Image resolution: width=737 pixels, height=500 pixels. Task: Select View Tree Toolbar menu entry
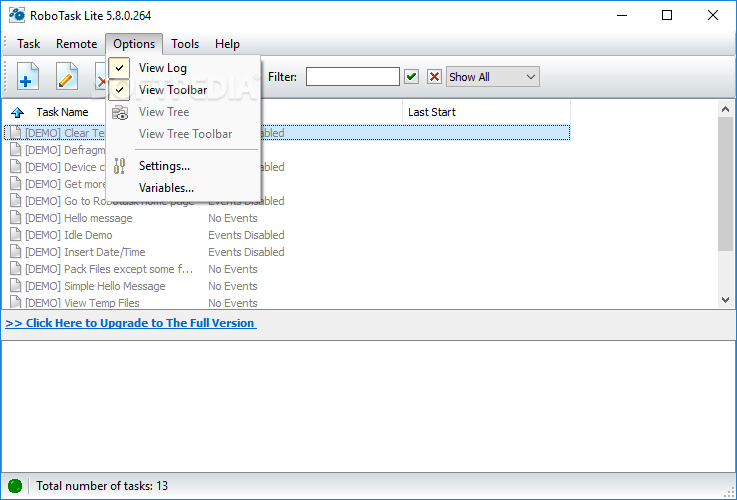183,134
